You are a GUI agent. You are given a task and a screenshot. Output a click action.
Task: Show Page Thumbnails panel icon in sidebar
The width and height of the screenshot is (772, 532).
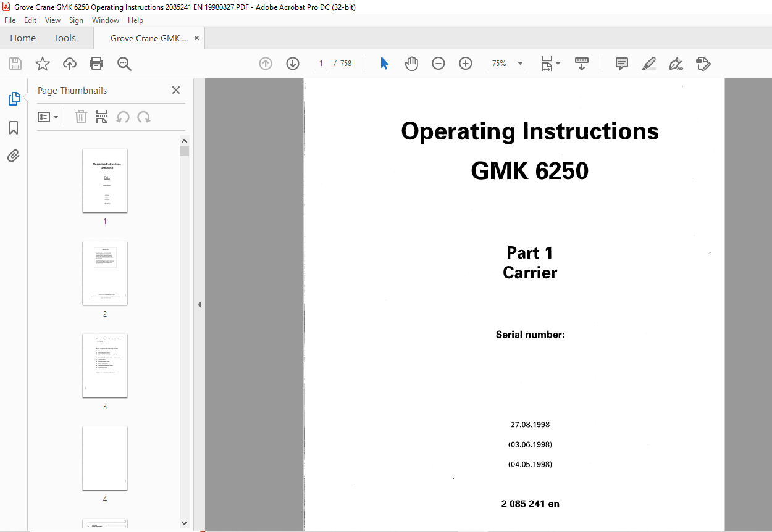coord(14,98)
